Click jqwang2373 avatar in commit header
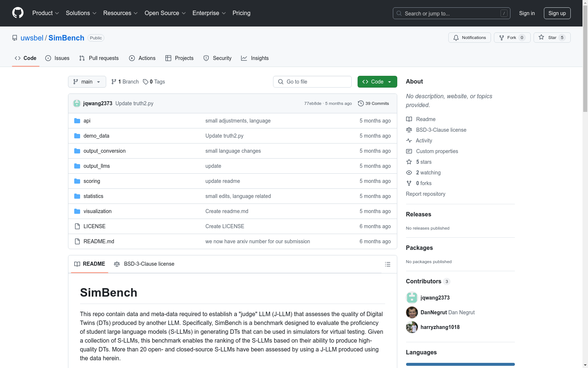 click(76, 103)
